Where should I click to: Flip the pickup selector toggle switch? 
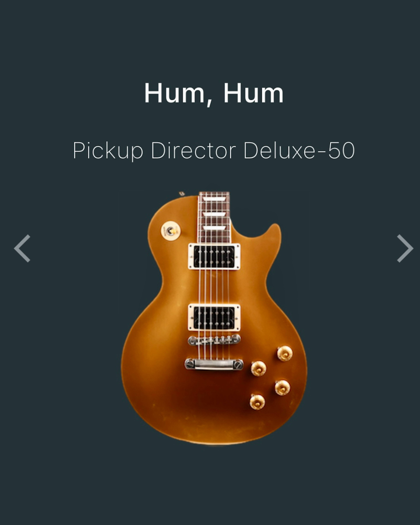171,231
